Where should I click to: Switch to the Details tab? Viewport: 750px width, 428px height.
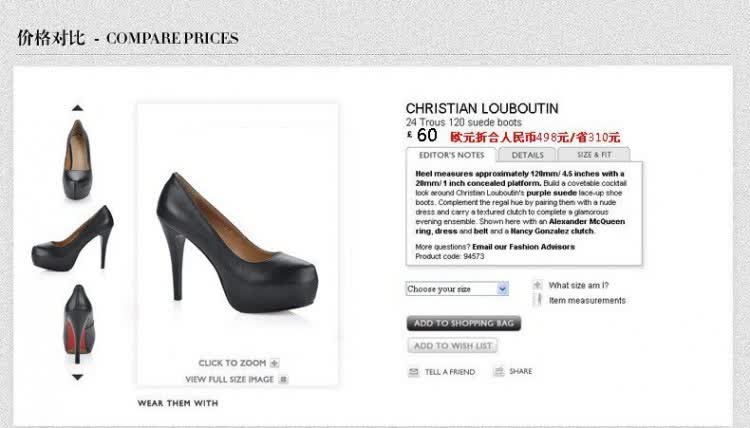tap(527, 155)
